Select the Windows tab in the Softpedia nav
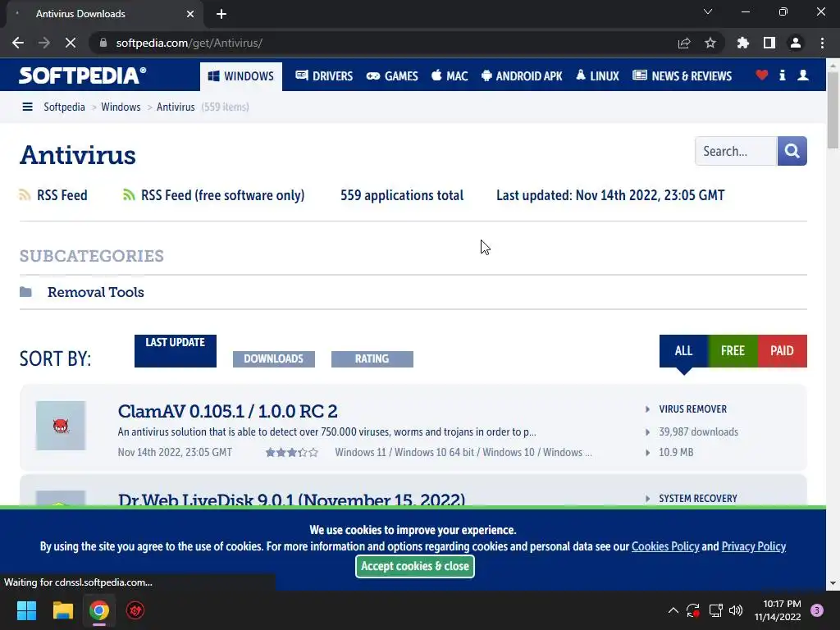This screenshot has width=840, height=630. 241,76
